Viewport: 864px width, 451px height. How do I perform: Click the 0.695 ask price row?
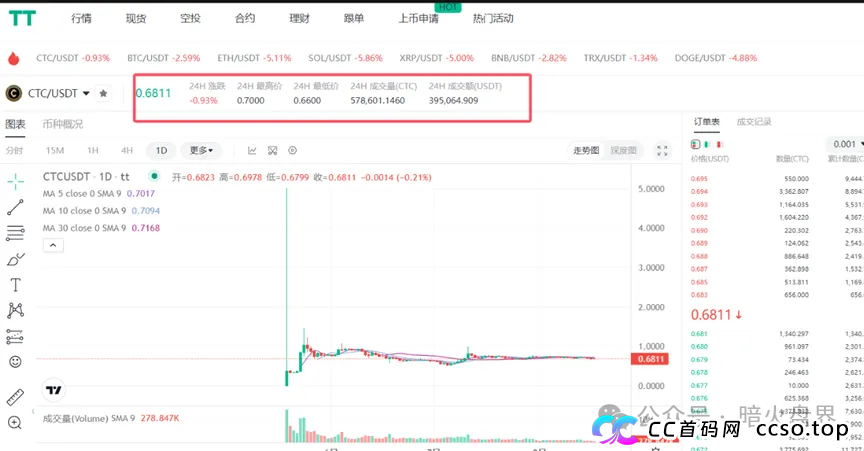777,179
